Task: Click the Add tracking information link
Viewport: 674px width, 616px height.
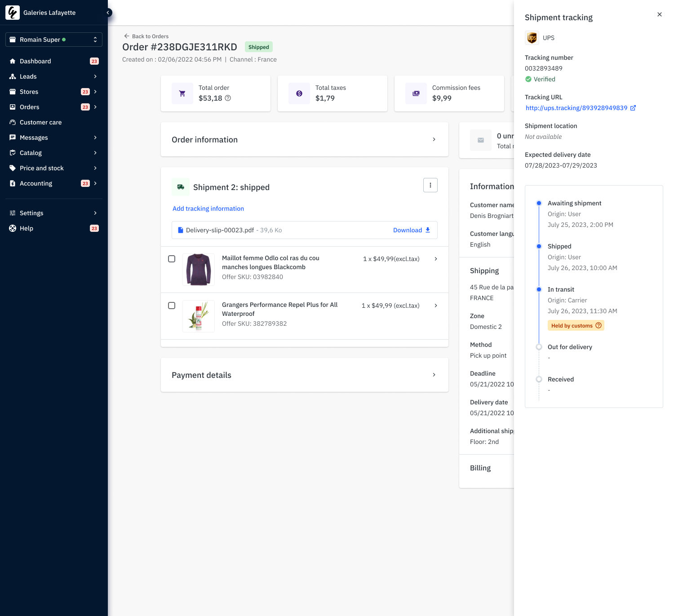Action: click(x=208, y=208)
